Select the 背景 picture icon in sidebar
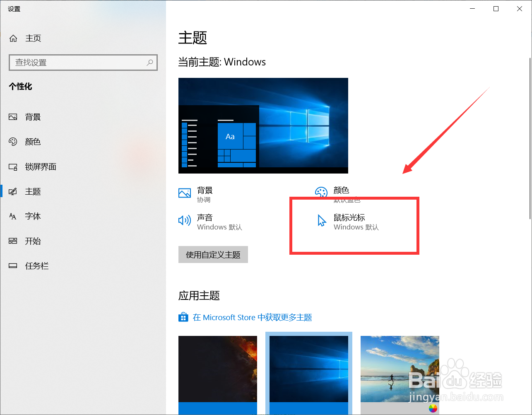The width and height of the screenshot is (532, 415). click(x=13, y=117)
